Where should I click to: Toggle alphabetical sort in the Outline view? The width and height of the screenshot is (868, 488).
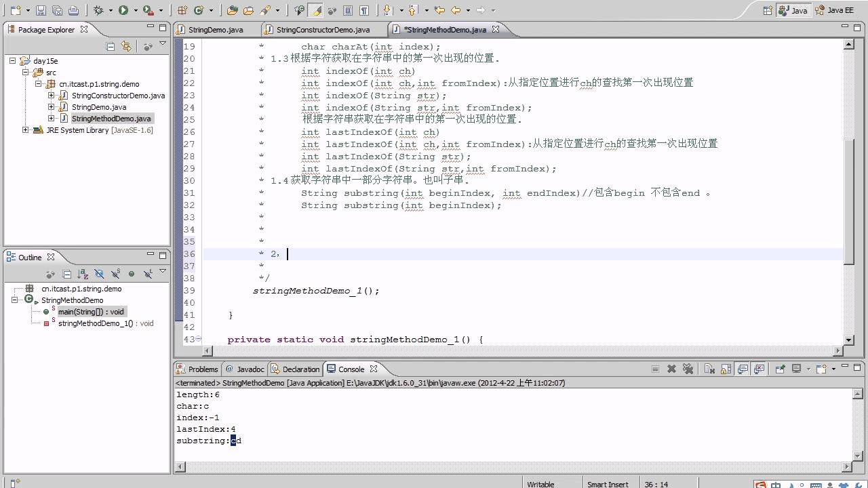tap(83, 274)
